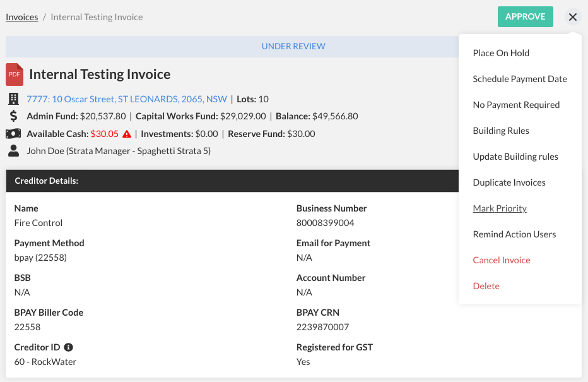Select No Payment Required
588x382 pixels.
[516, 105]
